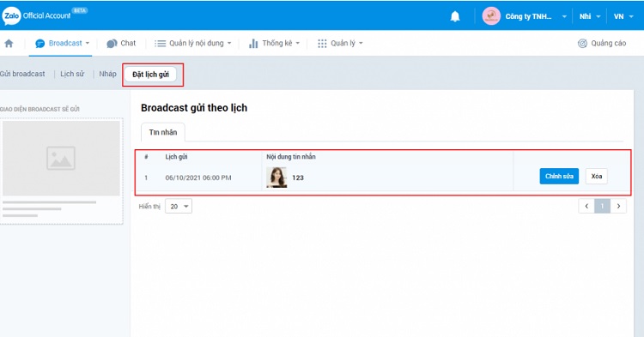Expand the Broadcast menu
Viewport: 644px width, 337px height.
coord(88,43)
